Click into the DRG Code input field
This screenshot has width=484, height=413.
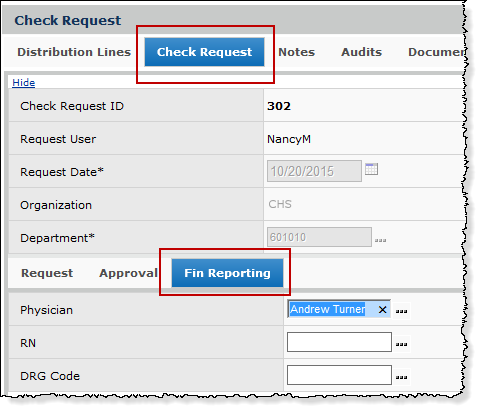[339, 375]
